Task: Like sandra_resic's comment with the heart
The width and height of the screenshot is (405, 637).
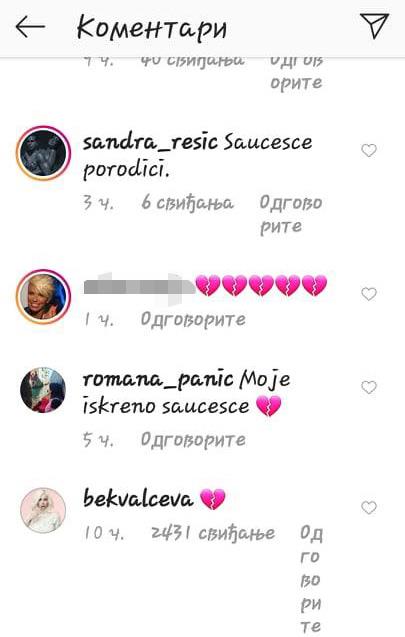Action: point(369,151)
